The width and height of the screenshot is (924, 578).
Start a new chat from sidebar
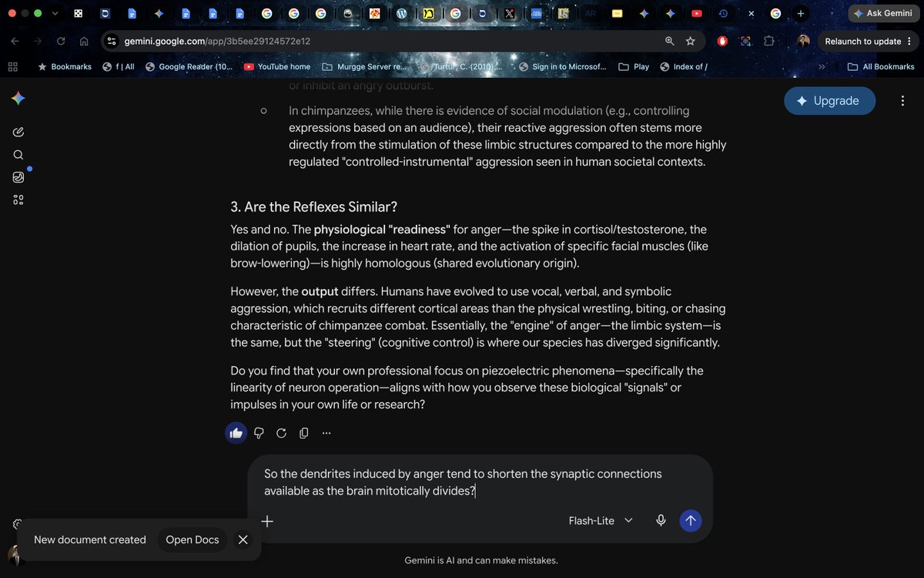[x=18, y=133]
